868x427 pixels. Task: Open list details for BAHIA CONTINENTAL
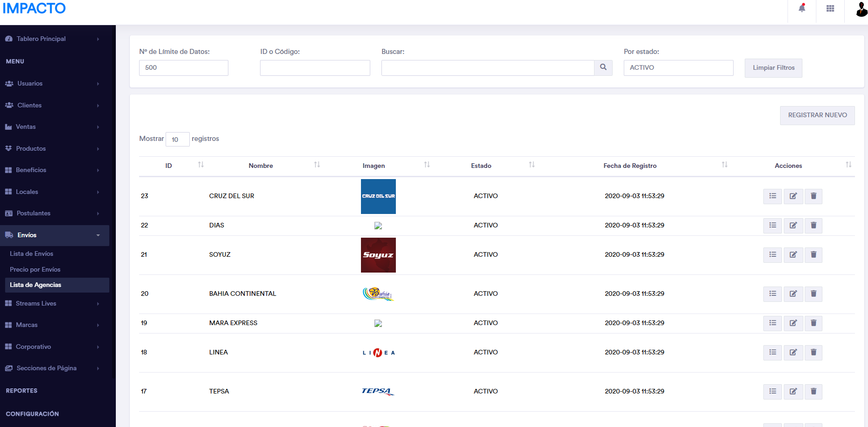click(x=773, y=294)
